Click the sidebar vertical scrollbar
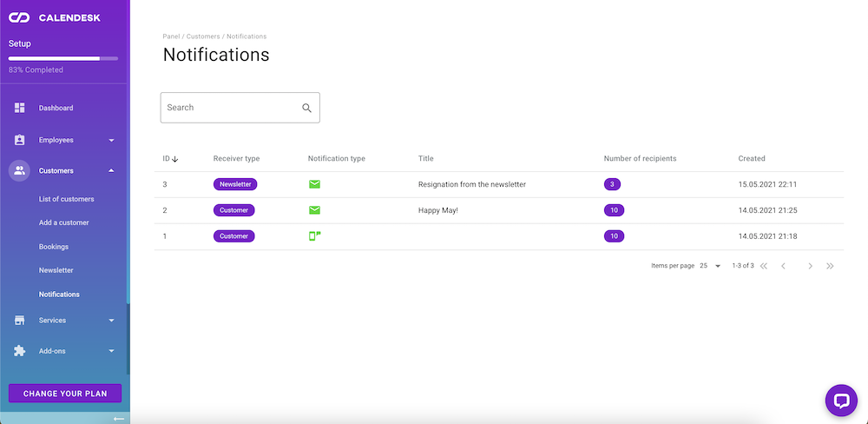 (x=128, y=338)
